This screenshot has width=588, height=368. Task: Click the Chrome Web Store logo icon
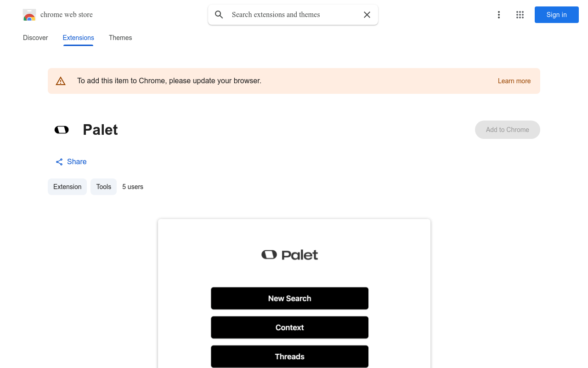tap(29, 15)
